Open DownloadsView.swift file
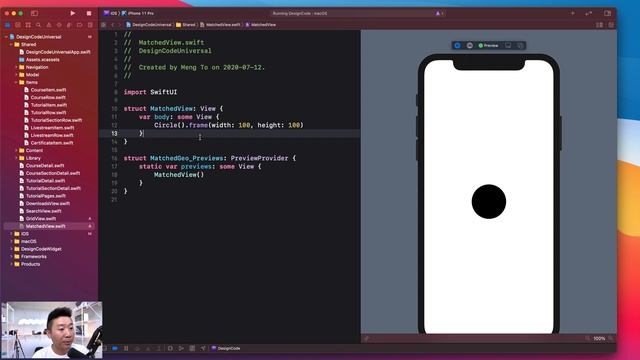Viewport: 640px width, 360px height. (44, 203)
